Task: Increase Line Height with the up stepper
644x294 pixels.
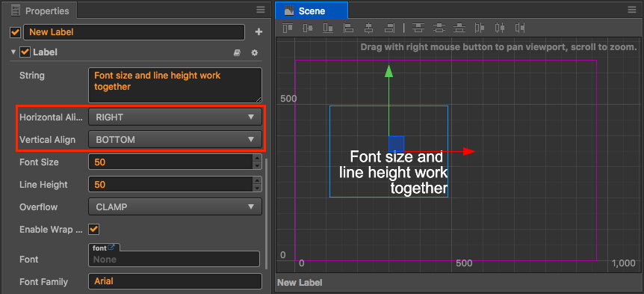Action: (257, 180)
